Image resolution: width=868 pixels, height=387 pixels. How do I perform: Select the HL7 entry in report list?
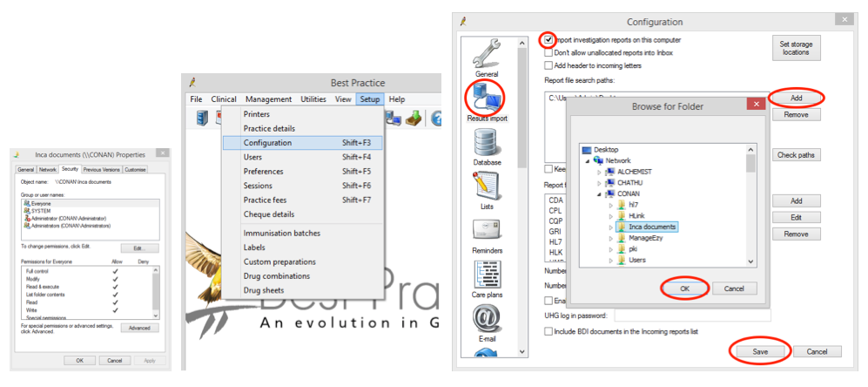pyautogui.click(x=555, y=241)
